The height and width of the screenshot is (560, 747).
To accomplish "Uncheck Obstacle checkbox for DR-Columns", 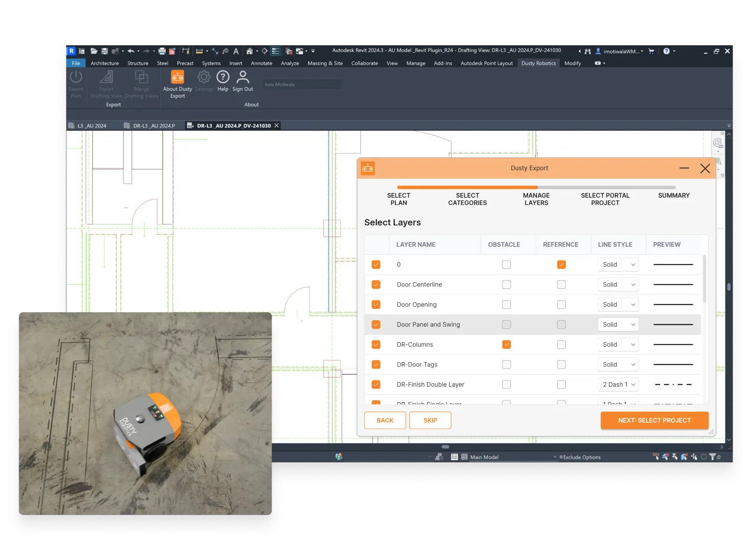I will [x=506, y=345].
